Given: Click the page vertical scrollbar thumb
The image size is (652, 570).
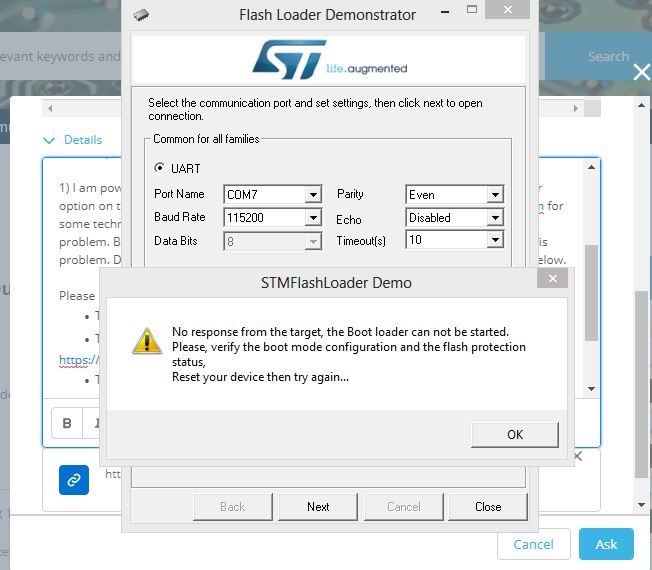Looking at the screenshot, I should click(x=642, y=384).
